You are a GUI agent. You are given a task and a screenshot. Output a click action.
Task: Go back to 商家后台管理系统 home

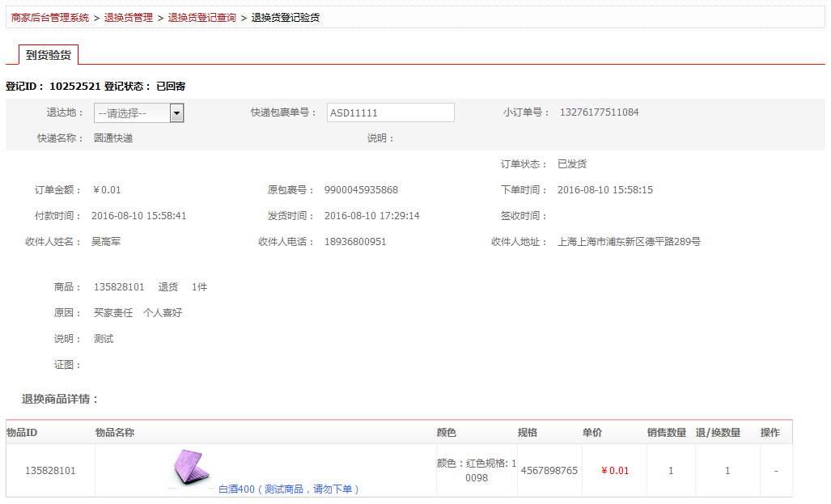(x=49, y=15)
